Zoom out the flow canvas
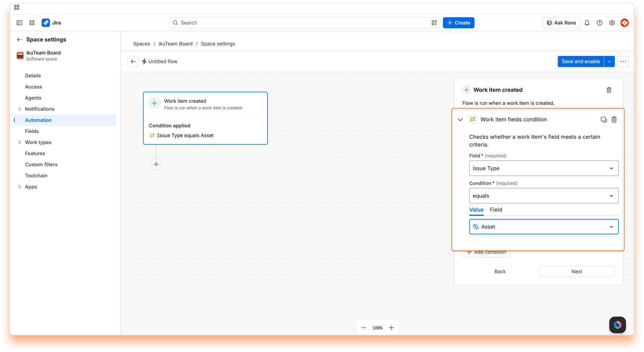Viewport: 644px width, 352px height. [x=364, y=328]
